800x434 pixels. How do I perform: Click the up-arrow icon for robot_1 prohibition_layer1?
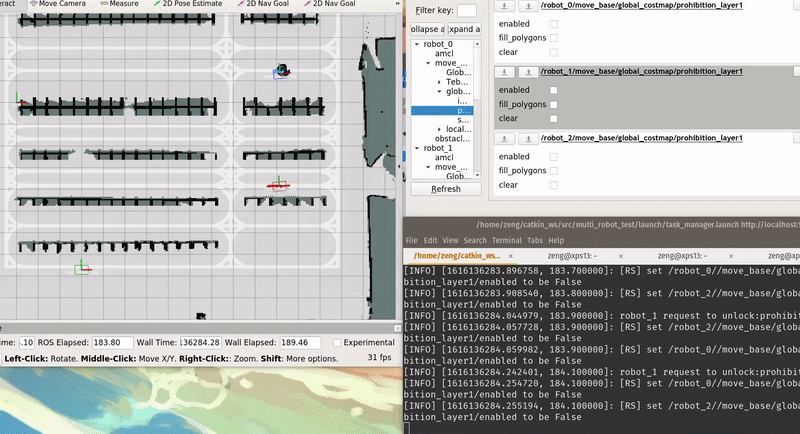point(528,72)
